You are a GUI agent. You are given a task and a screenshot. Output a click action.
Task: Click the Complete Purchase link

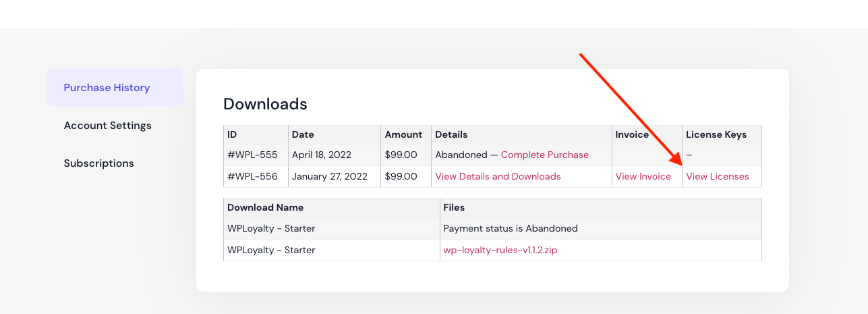tap(544, 155)
